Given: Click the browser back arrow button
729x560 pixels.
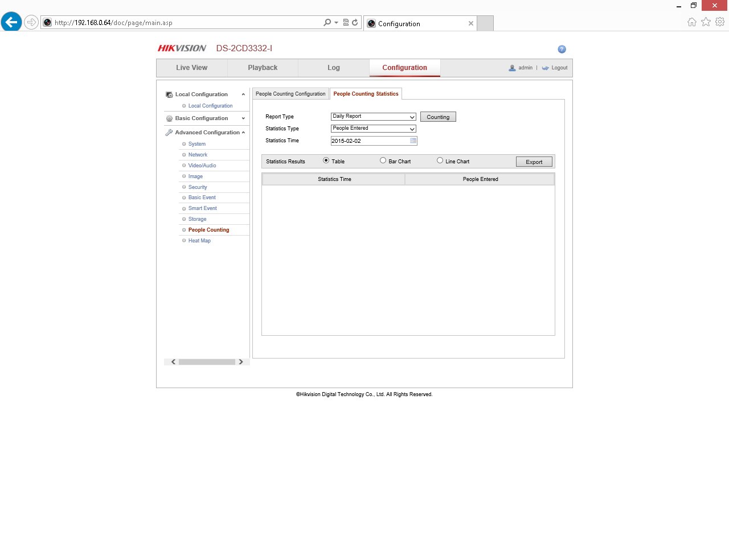Looking at the screenshot, I should [11, 22].
